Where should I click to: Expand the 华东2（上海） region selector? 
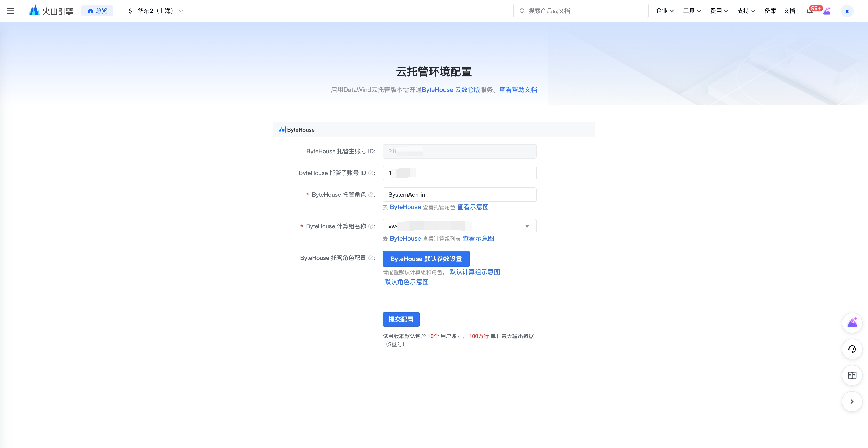(156, 11)
